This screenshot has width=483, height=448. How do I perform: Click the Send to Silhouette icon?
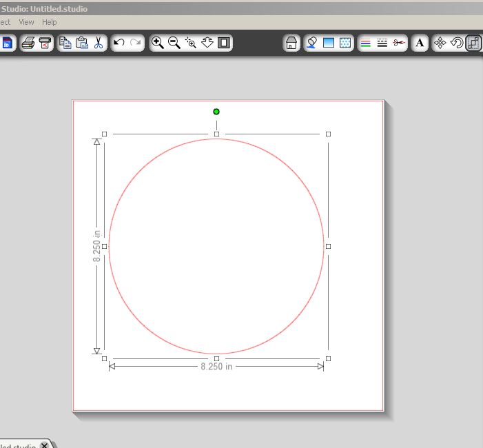[x=45, y=43]
